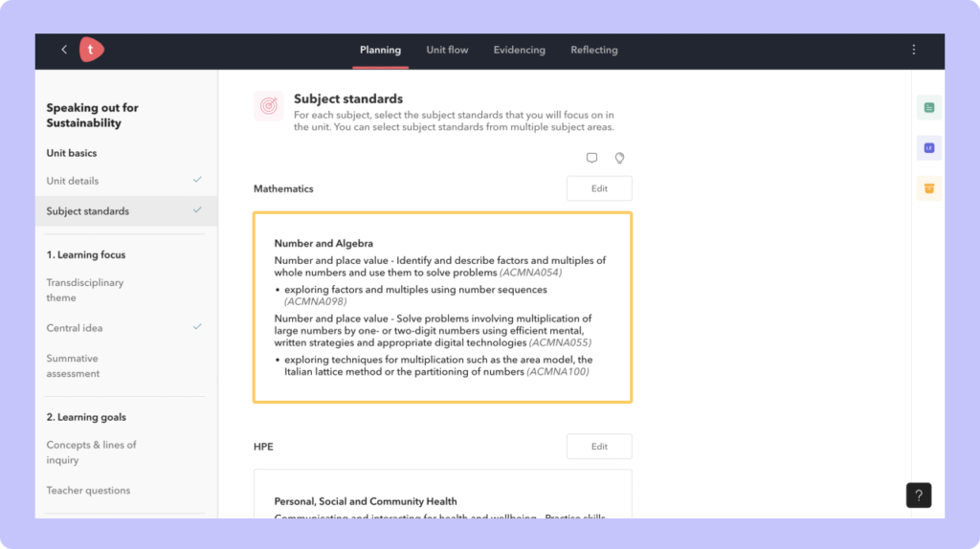The height and width of the screenshot is (549, 980).
Task: Go to the Reflecting tab
Action: [593, 50]
